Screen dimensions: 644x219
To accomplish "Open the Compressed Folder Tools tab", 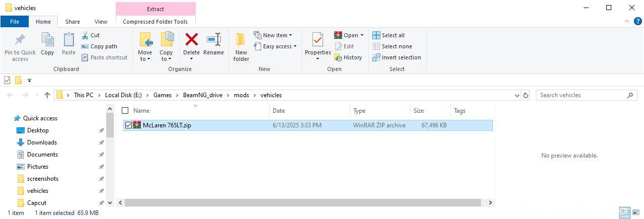I will coord(155,22).
